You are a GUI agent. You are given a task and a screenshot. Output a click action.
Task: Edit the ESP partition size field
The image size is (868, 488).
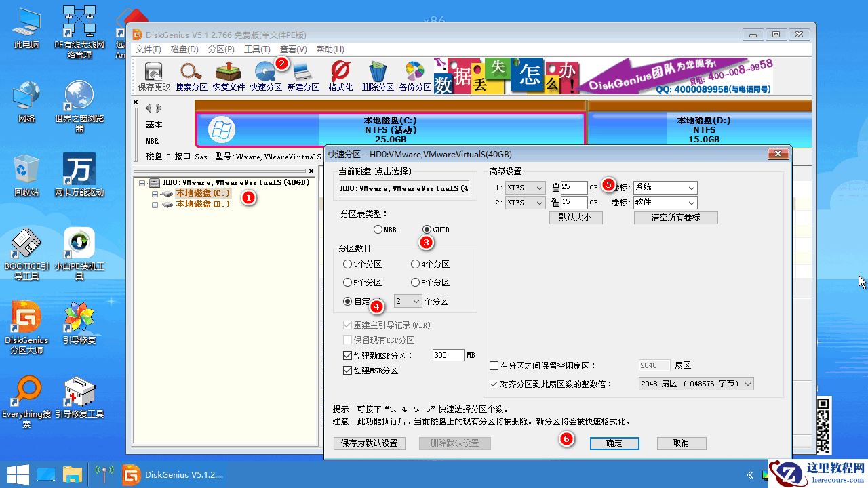point(448,355)
